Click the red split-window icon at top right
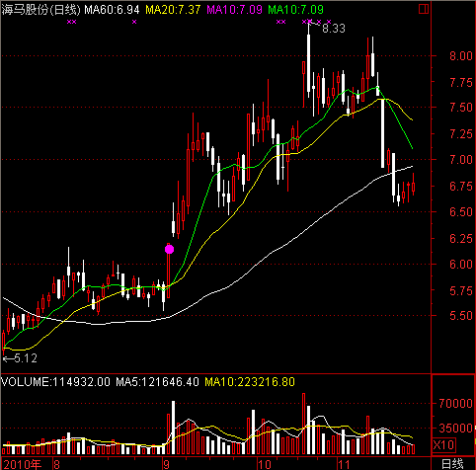 tap(424, 9)
